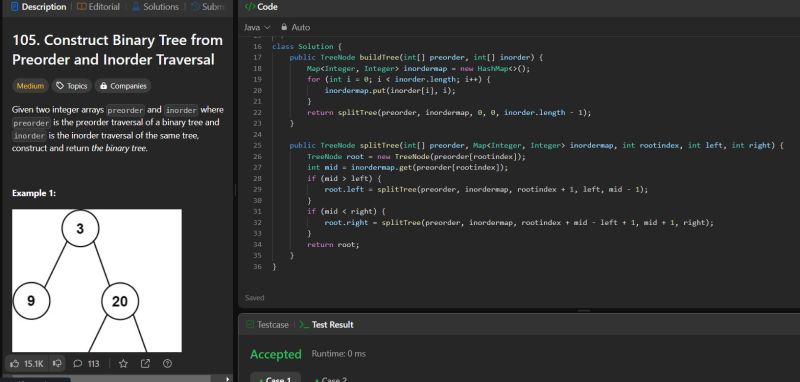Click the example tree image
This screenshot has height=382, width=800.
coord(97,281)
